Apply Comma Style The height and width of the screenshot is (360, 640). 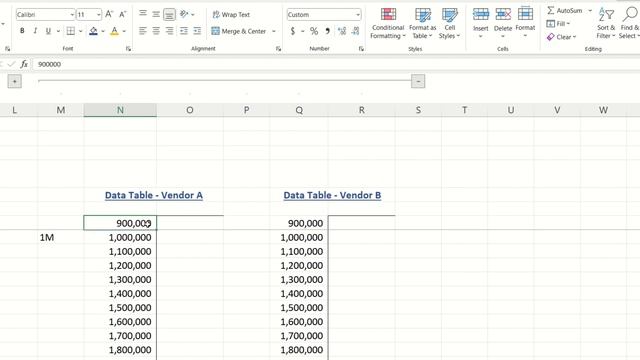pyautogui.click(x=327, y=31)
